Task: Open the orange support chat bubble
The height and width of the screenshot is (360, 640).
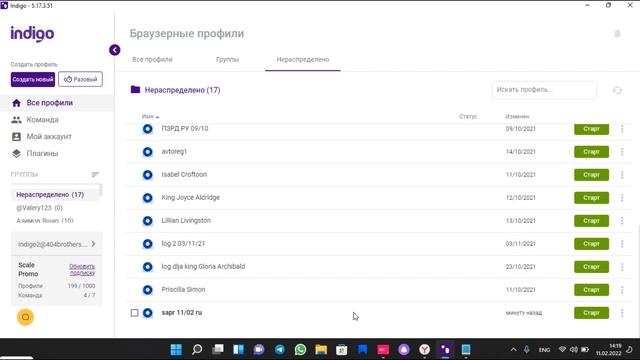Action: point(25,317)
